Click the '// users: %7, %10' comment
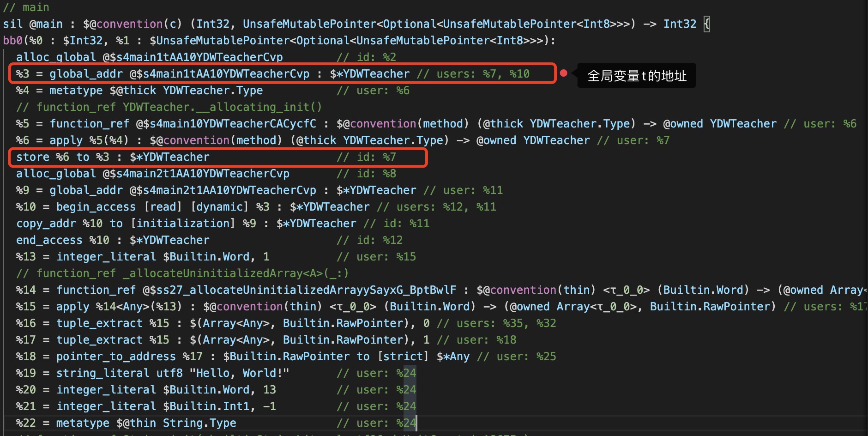Screen dimensions: 868x436 click(473, 74)
